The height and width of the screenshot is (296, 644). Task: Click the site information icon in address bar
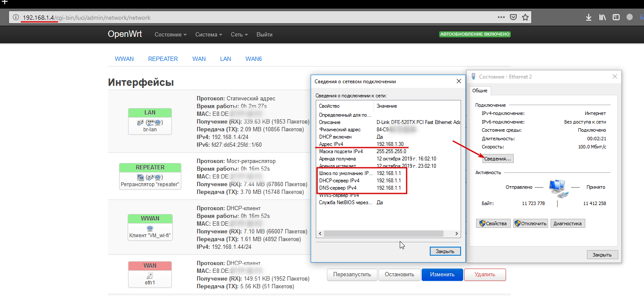[x=15, y=17]
